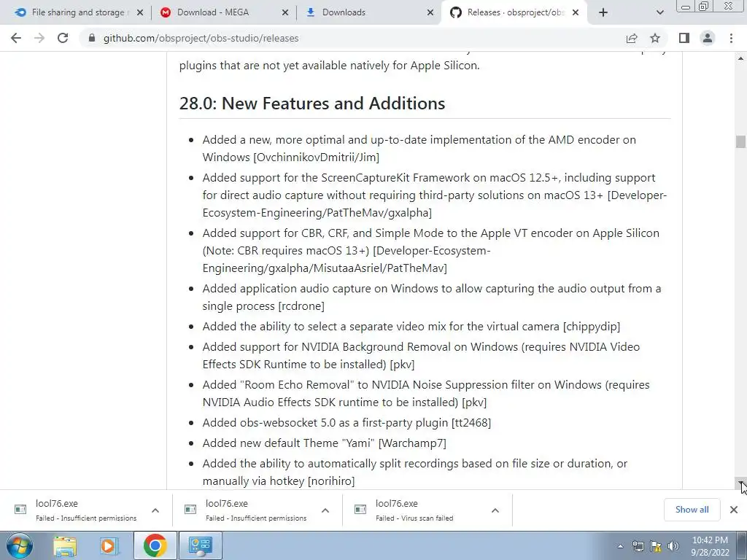Click the '[Warchamp7]' contributor text
The width and height of the screenshot is (747, 560).
click(x=412, y=443)
